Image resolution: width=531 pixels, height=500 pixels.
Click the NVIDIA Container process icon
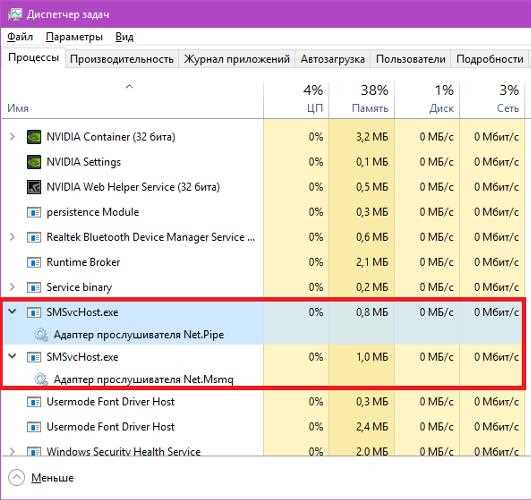click(x=34, y=137)
